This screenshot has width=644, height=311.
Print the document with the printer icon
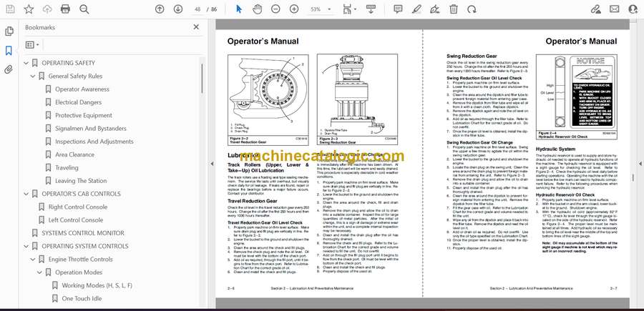[65, 9]
